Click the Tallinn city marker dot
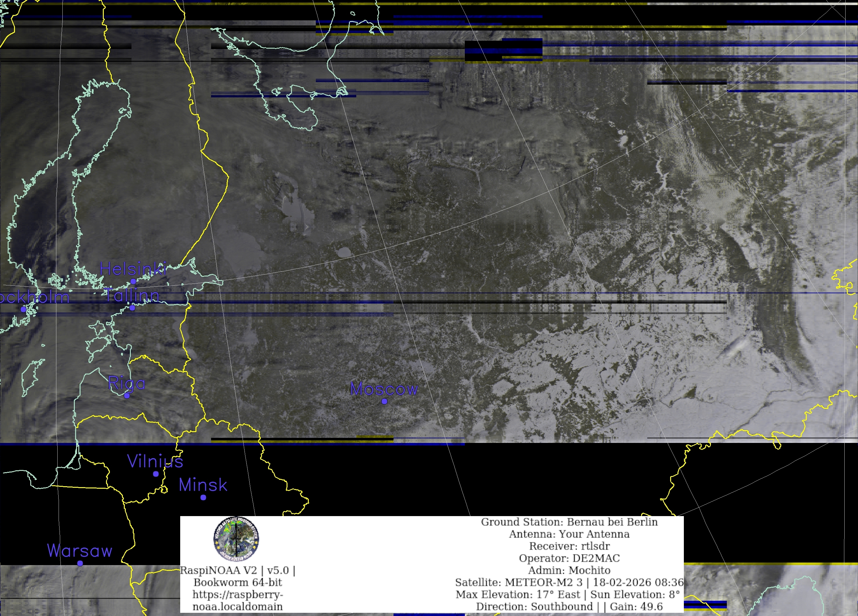This screenshot has width=858, height=616. [132, 308]
